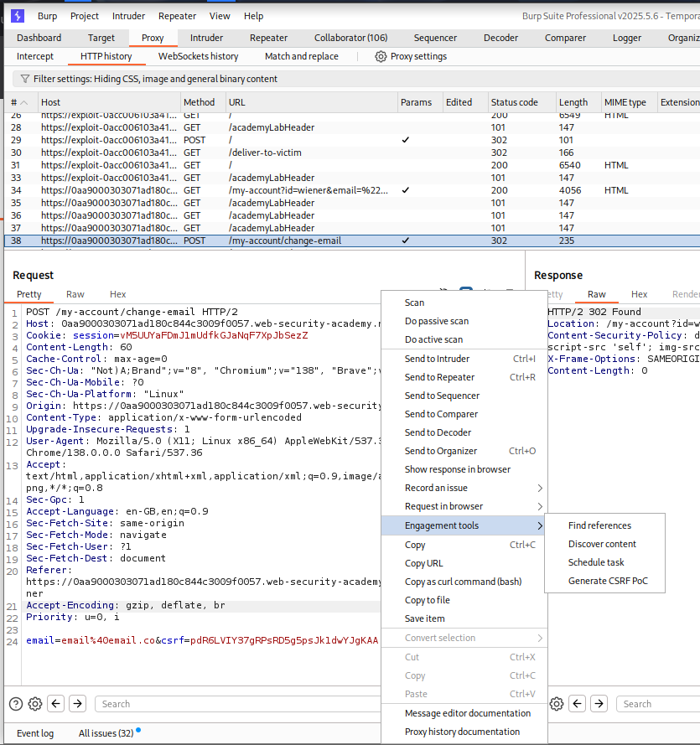This screenshot has width=700, height=745.
Task: Switch to the Dashboard tab
Action: [39, 38]
